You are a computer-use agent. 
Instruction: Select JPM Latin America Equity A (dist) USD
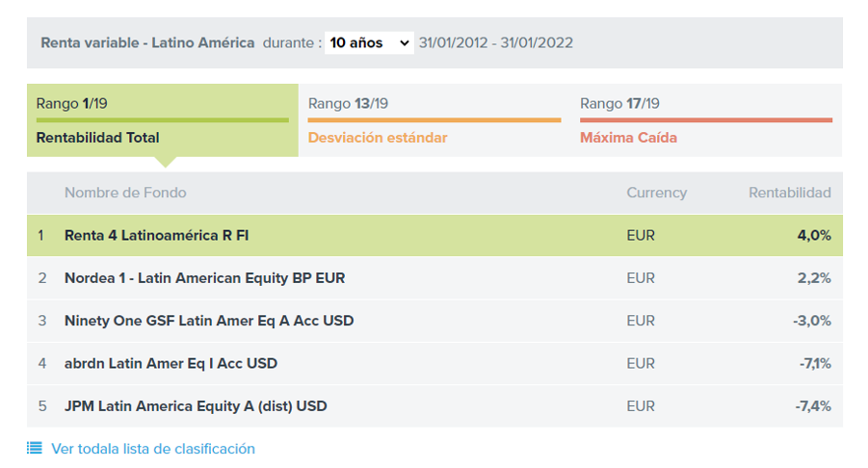coord(196,406)
